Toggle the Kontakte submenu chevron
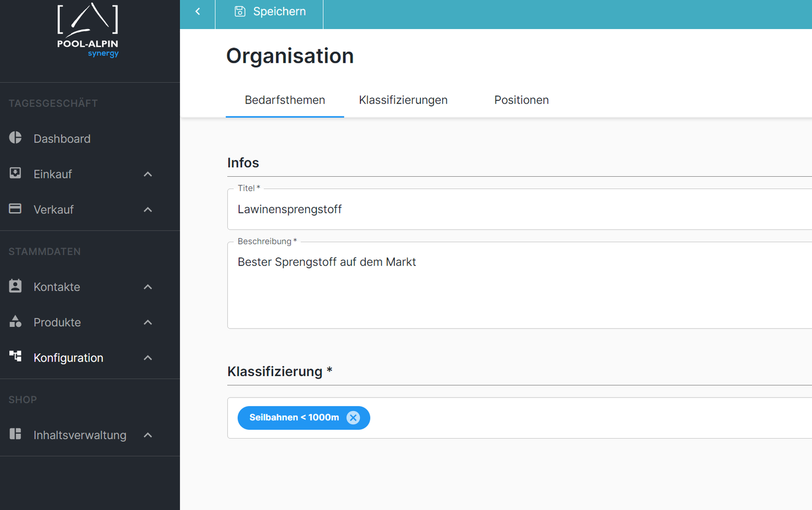812x510 pixels. tap(148, 287)
